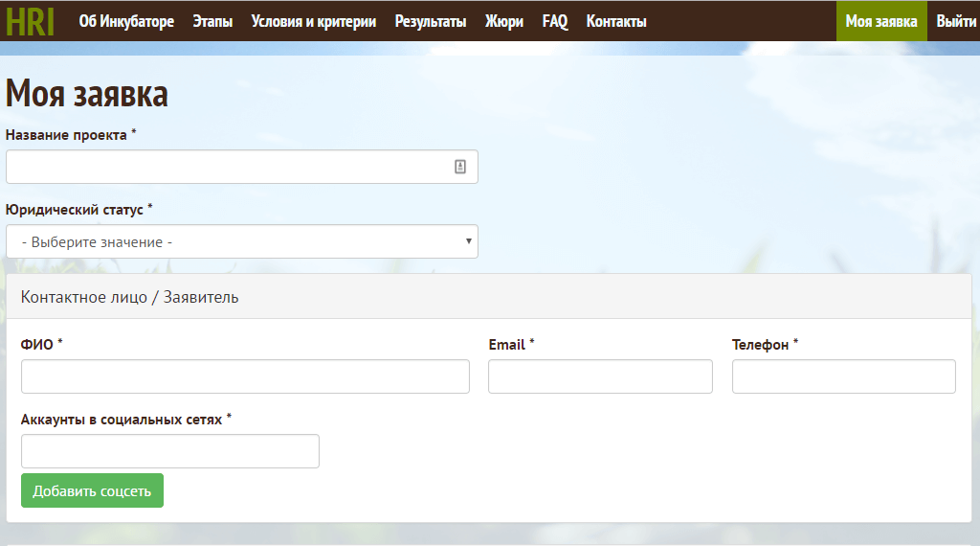Open the Жюри menu link

coord(504,21)
